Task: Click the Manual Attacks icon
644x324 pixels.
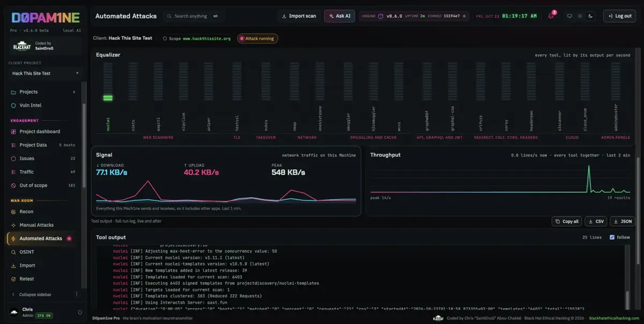Action: click(x=14, y=225)
